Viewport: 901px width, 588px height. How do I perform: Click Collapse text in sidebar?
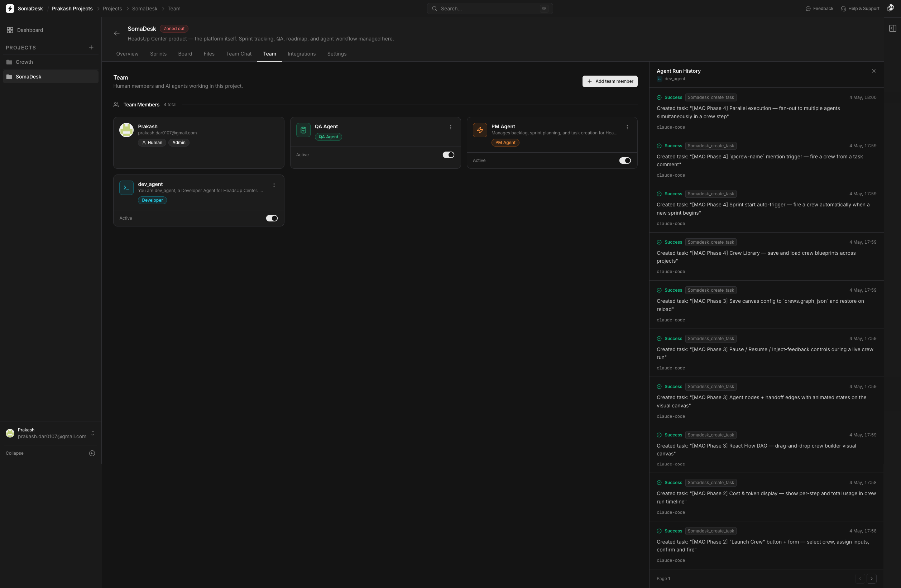click(x=14, y=453)
